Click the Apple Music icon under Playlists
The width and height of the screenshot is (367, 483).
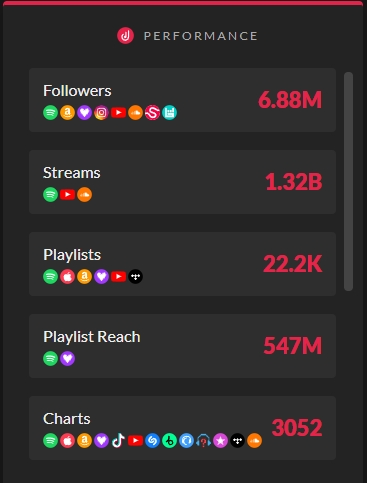(67, 277)
